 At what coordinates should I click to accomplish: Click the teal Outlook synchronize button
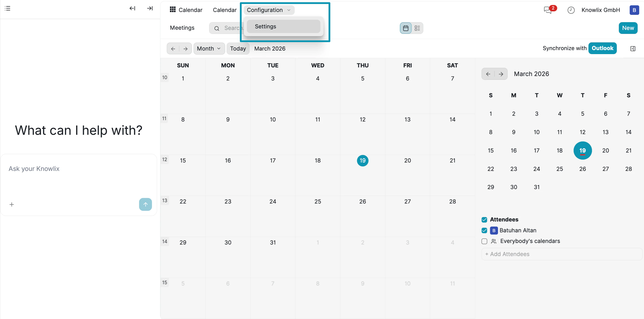coord(603,48)
